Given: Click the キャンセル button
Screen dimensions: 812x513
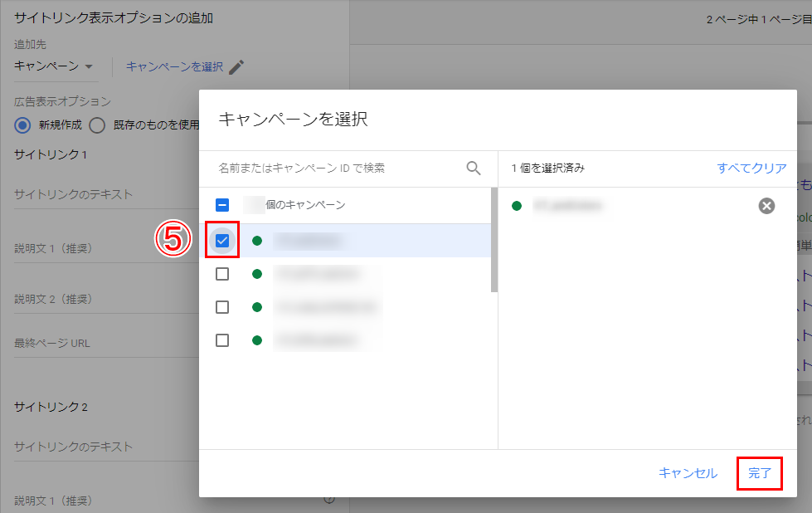Looking at the screenshot, I should 688,472.
